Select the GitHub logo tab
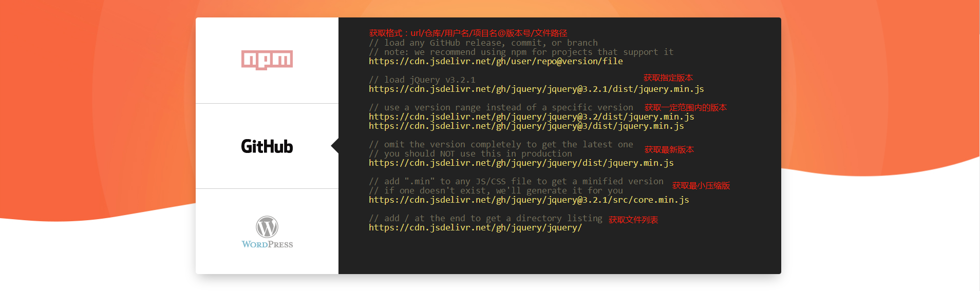 (267, 146)
